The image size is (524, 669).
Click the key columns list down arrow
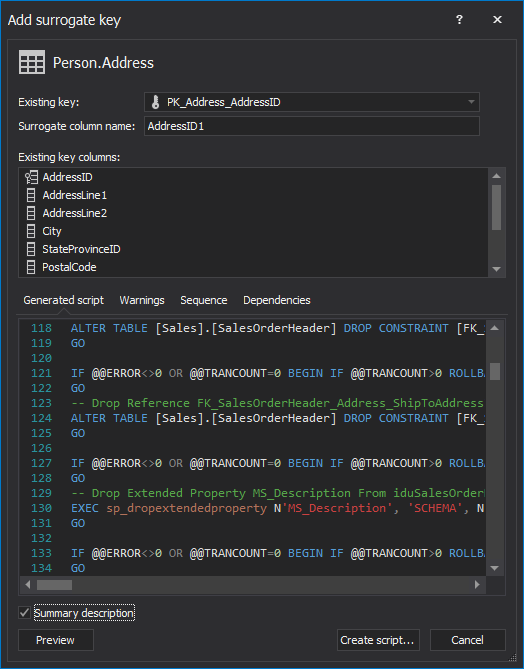click(x=496, y=269)
